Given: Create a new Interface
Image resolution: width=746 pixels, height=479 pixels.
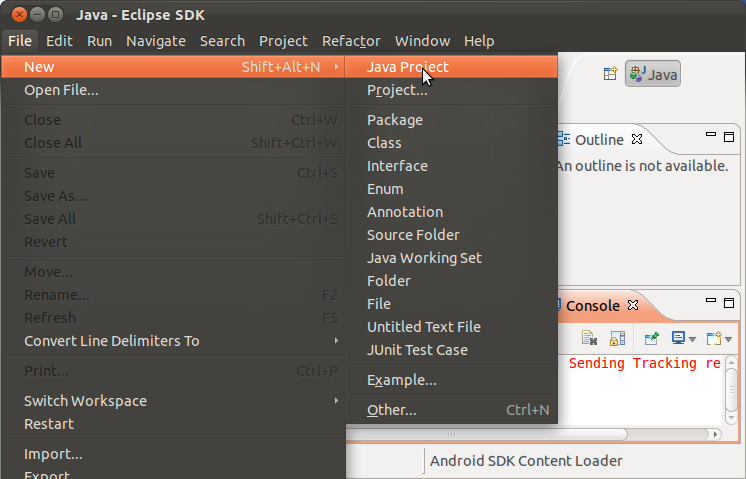Looking at the screenshot, I should click(x=451, y=166).
